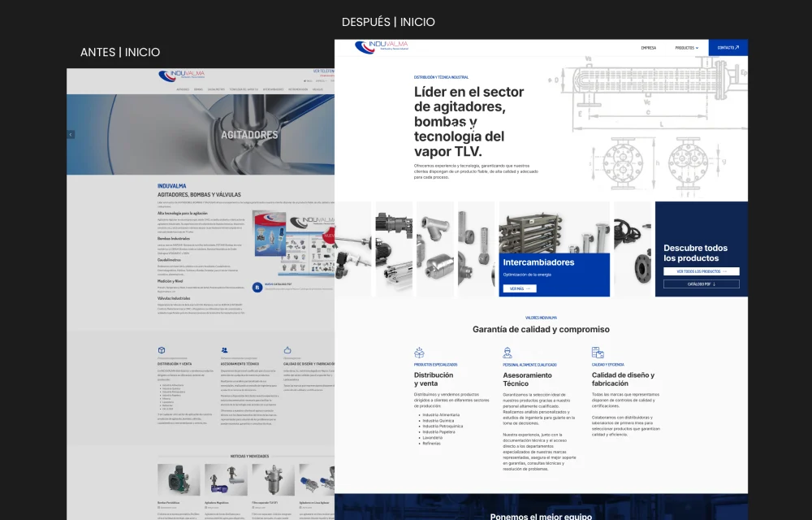Viewport: 812px width, 520px height.
Task: Click 'Industria Alimentaria' list item in new site
Action: [x=441, y=415]
